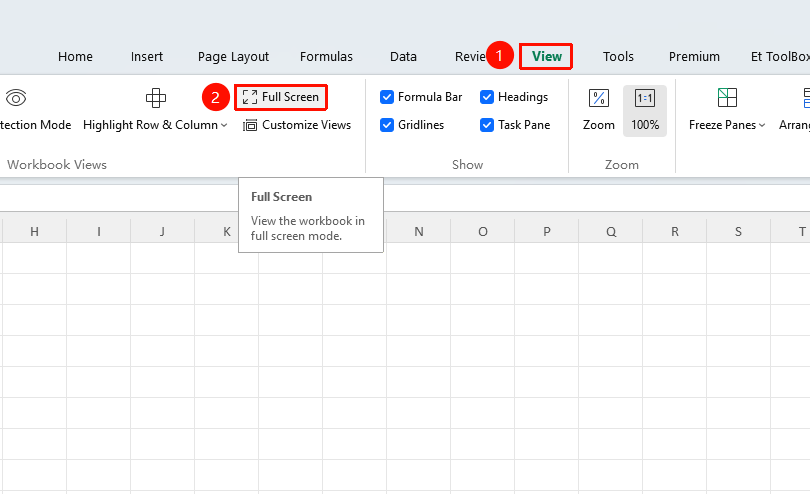
Task: Reset zoom with the 100% button
Action: [x=645, y=111]
